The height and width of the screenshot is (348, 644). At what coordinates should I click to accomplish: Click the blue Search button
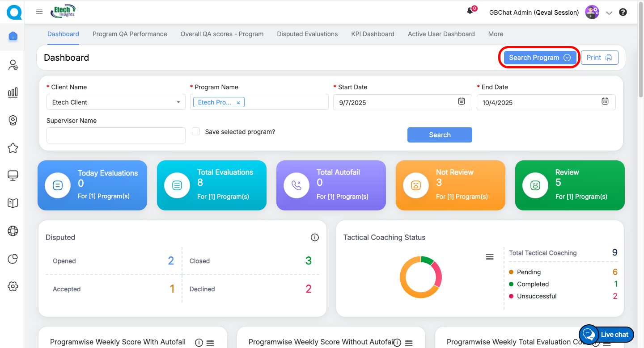(440, 135)
